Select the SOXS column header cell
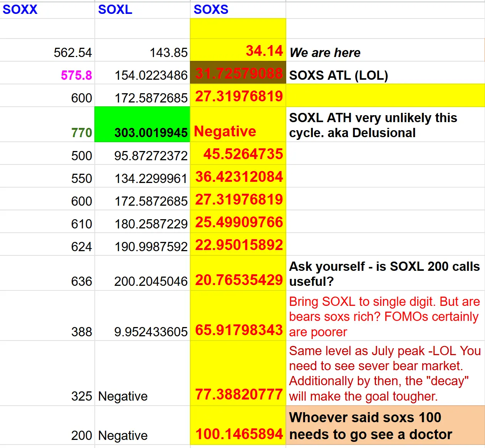485x448 pixels. click(x=238, y=10)
